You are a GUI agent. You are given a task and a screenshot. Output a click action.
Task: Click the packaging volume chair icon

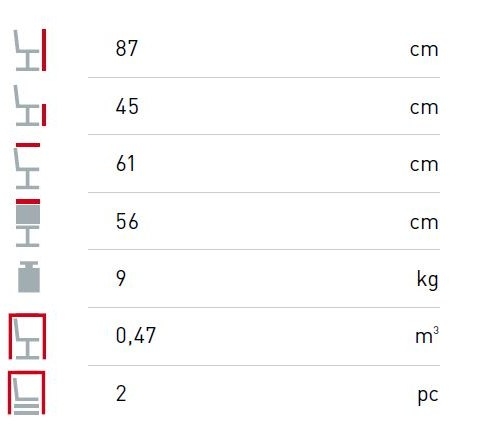[x=27, y=336]
